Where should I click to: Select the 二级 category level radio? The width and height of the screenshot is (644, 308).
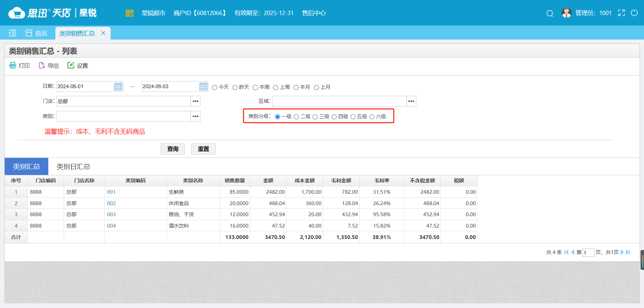pos(296,117)
